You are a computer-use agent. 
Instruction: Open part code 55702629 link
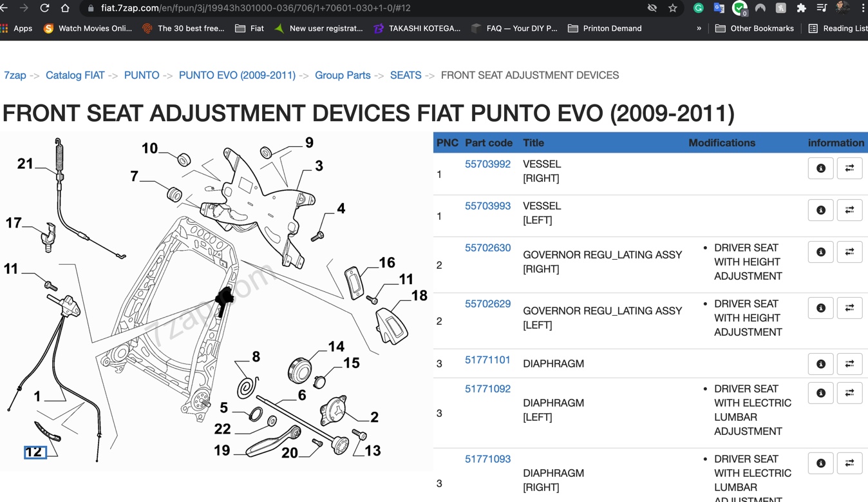487,304
